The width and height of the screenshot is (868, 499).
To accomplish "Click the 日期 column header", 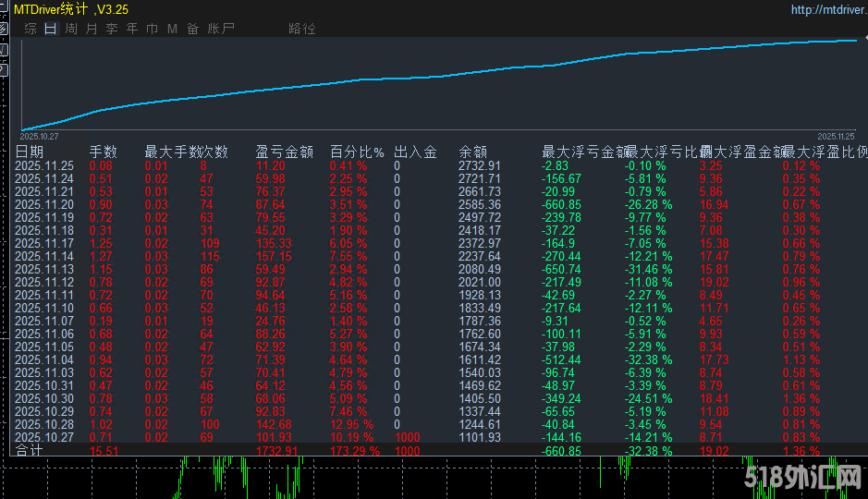I will pyautogui.click(x=30, y=152).
